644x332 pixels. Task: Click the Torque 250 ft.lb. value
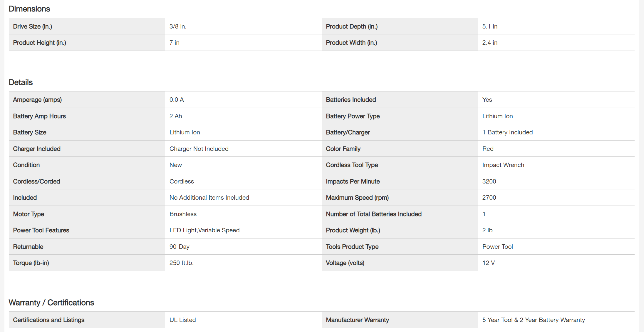coord(182,263)
